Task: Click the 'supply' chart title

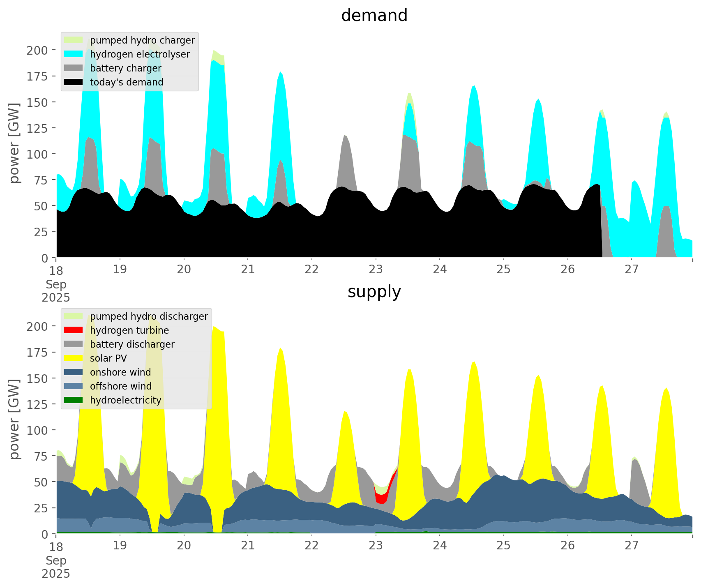Action: click(374, 292)
